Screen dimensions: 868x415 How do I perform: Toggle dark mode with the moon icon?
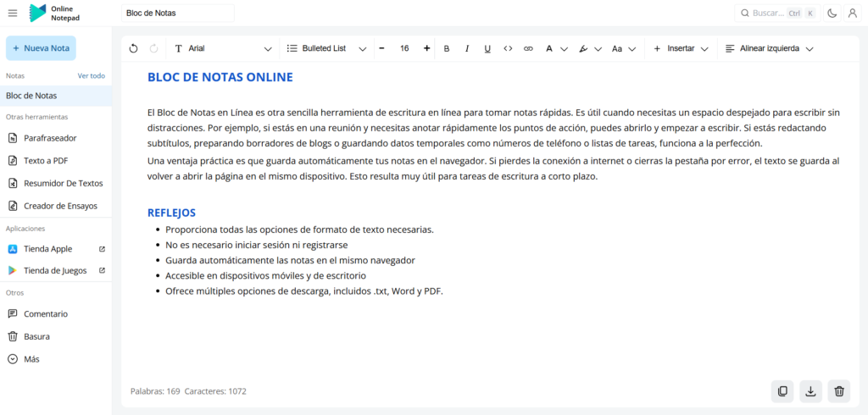tap(832, 14)
